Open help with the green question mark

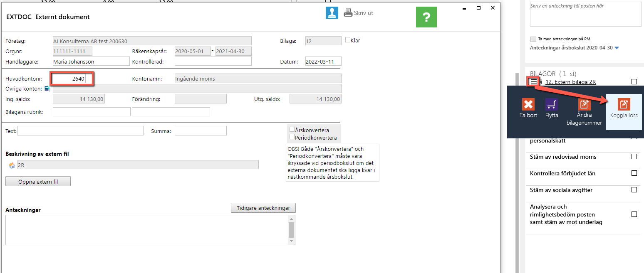(426, 17)
